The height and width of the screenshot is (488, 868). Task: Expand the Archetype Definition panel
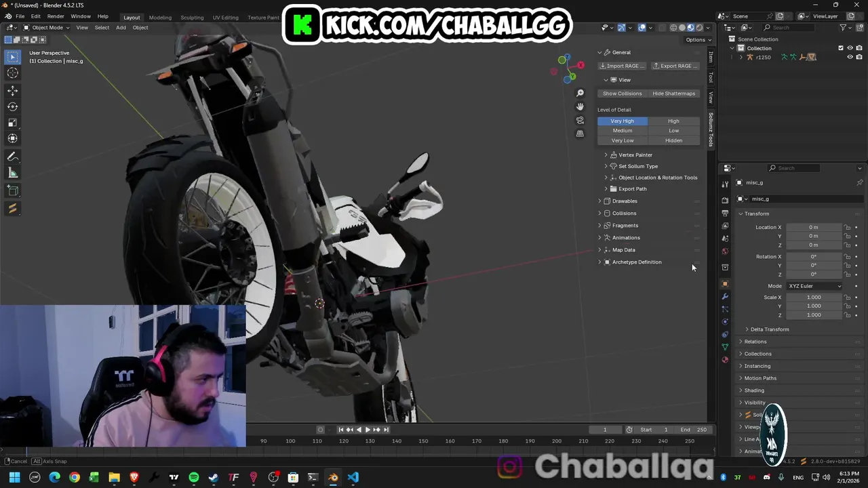click(637, 262)
